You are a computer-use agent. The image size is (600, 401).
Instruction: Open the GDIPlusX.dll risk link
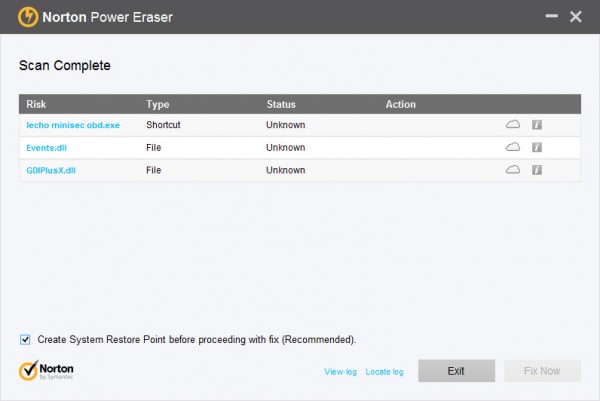51,170
